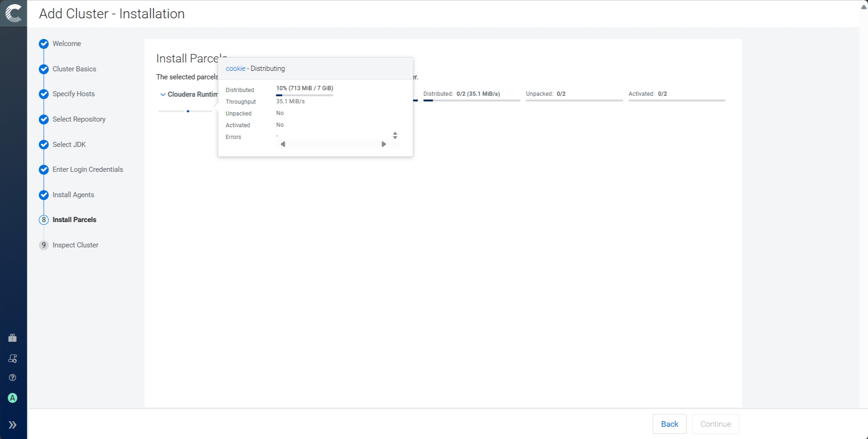Click the Select JDK checkmark icon

click(x=44, y=145)
